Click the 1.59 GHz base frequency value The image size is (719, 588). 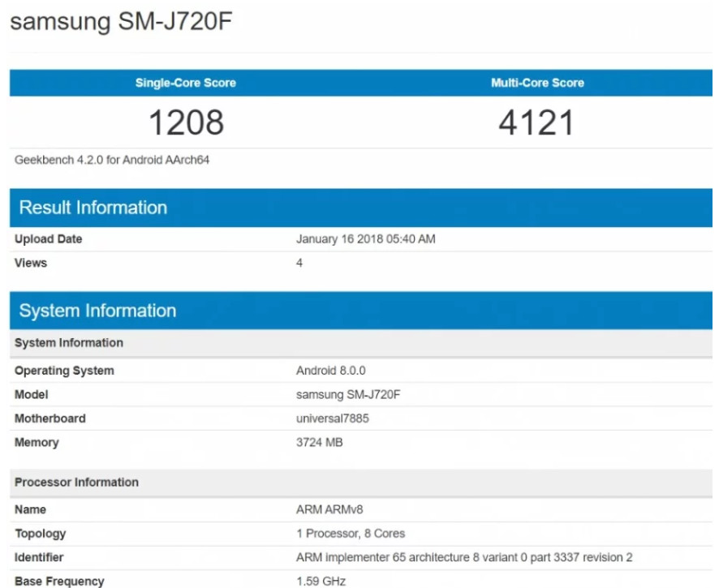(x=321, y=581)
